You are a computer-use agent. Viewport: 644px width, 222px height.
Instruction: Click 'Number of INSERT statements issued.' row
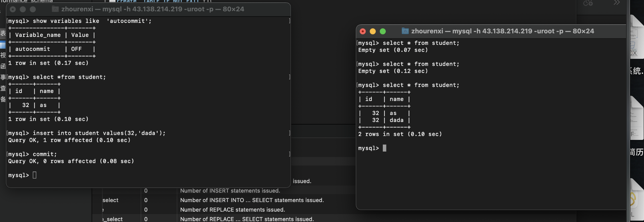[x=230, y=191]
